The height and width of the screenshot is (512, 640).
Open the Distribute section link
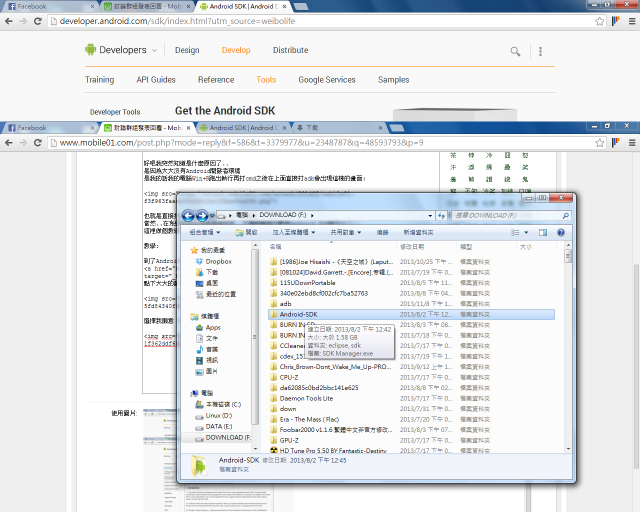291,50
